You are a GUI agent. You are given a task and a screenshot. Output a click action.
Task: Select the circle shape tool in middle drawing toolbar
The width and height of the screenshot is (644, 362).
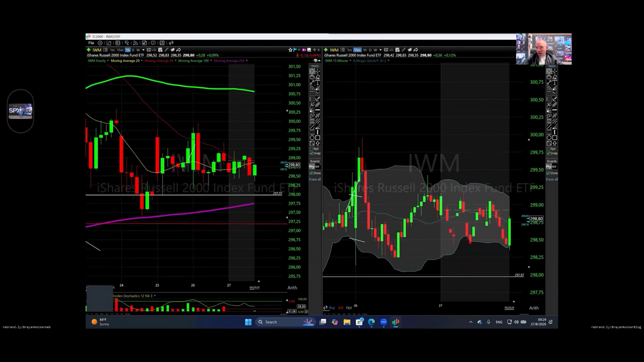[312, 137]
